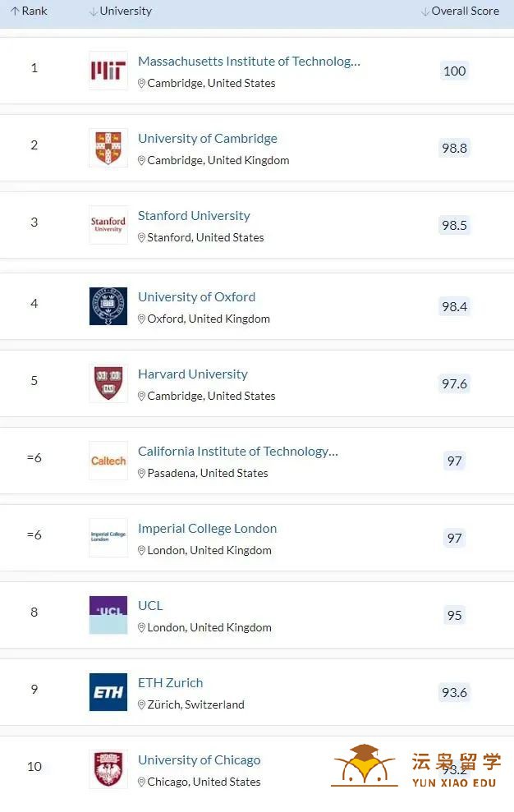Sort by the Overall Score column header
The image size is (514, 812).
460,11
